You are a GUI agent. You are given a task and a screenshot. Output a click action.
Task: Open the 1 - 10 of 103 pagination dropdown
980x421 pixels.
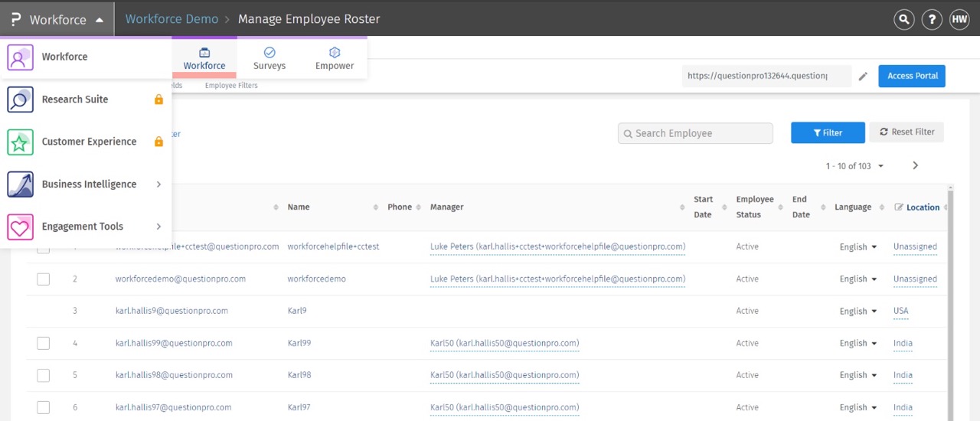pyautogui.click(x=854, y=166)
